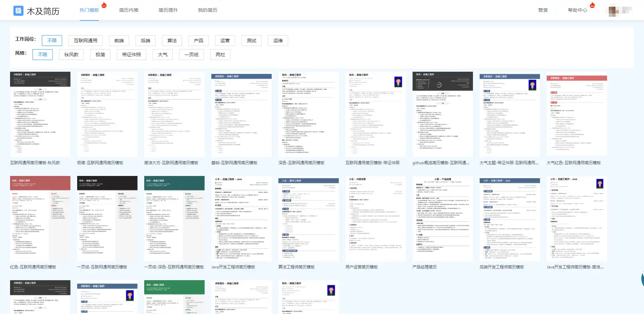This screenshot has width=644, height=314.
Task: Filter job position by 产品
Action: pyautogui.click(x=199, y=41)
